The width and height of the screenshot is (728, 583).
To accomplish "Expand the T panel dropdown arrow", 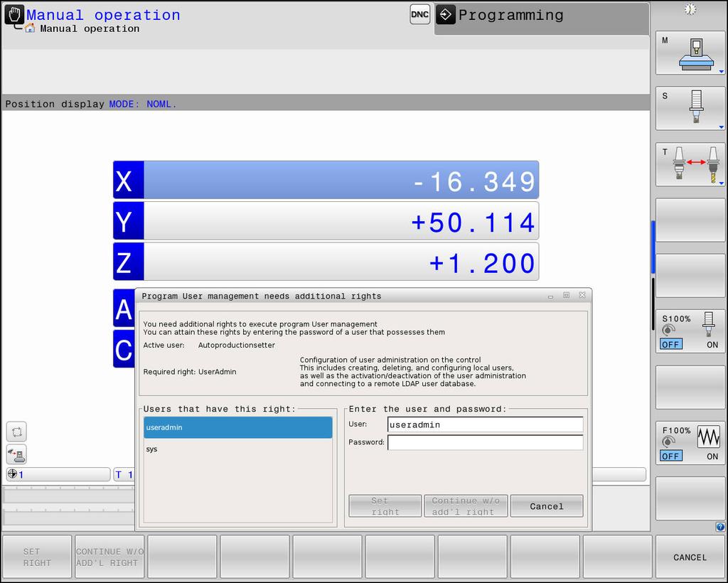I will [x=721, y=183].
